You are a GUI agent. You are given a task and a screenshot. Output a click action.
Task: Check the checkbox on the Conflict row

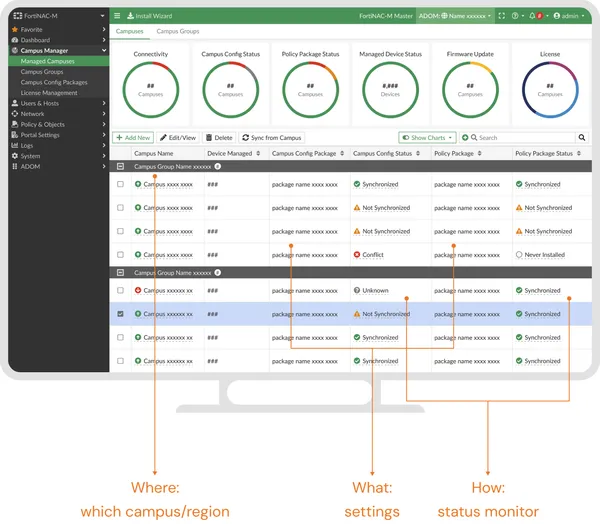coord(120,255)
